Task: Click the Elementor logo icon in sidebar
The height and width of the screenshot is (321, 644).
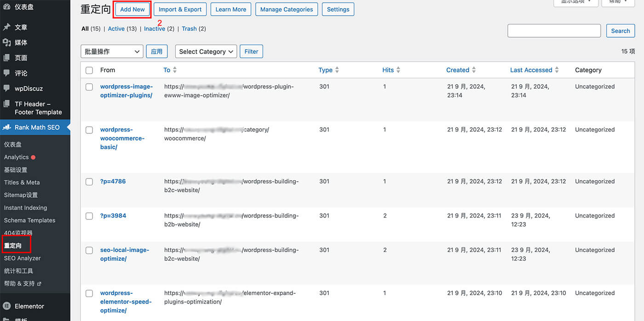Action: click(6, 306)
